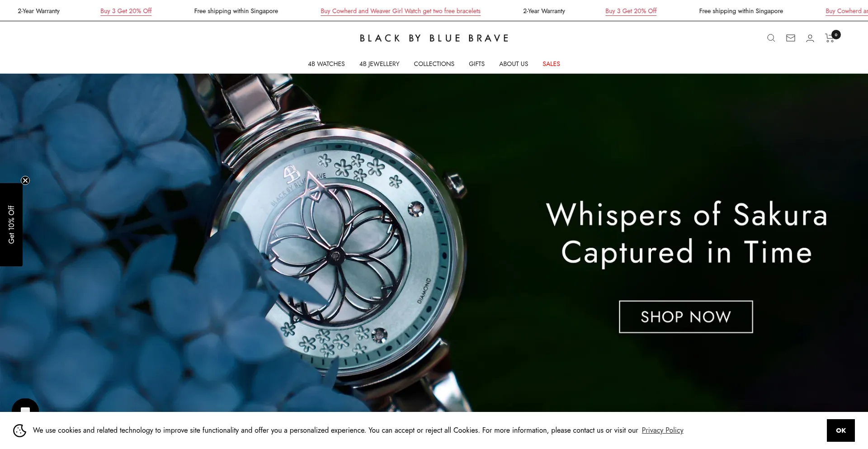Open the Get 10% Off side tab

point(11,225)
